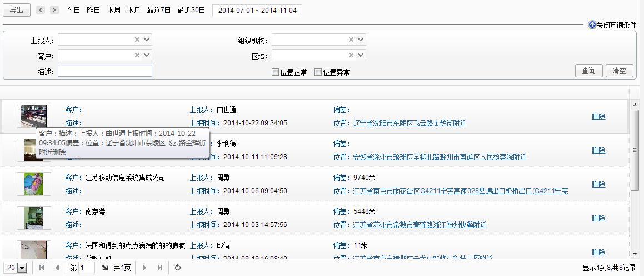Go to next date range arrow
Viewport: 644px width, 276px height.
pos(54,10)
